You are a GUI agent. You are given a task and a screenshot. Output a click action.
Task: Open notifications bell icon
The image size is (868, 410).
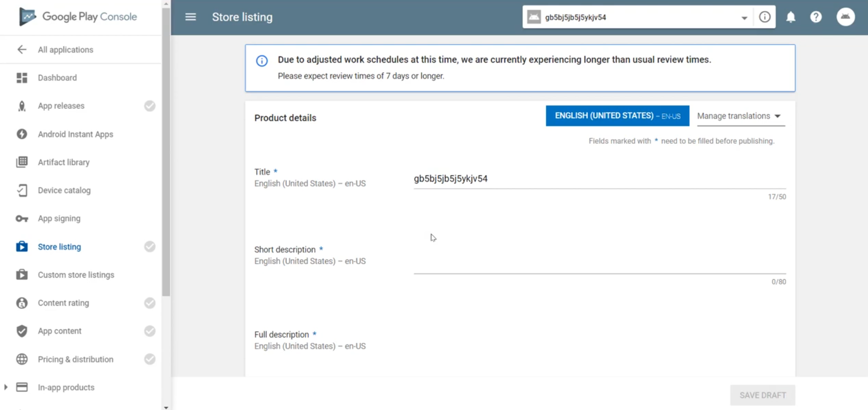click(x=790, y=17)
